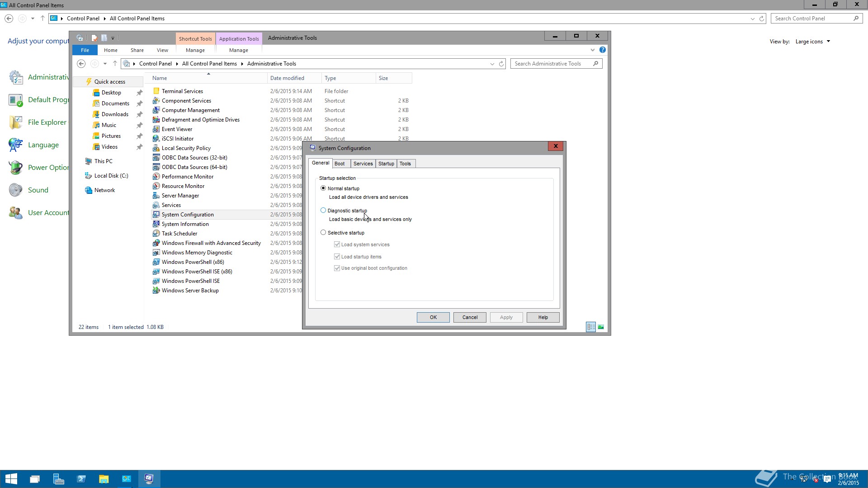Go back in Administrative Tools window
Image resolution: width=868 pixels, height=488 pixels.
[x=81, y=64]
